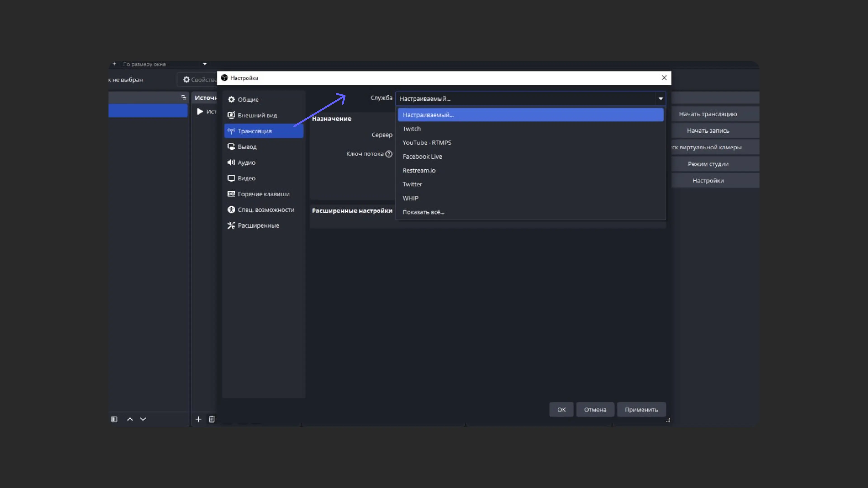The width and height of the screenshot is (868, 488).
Task: Move the source up with the arrow icon
Action: [130, 419]
